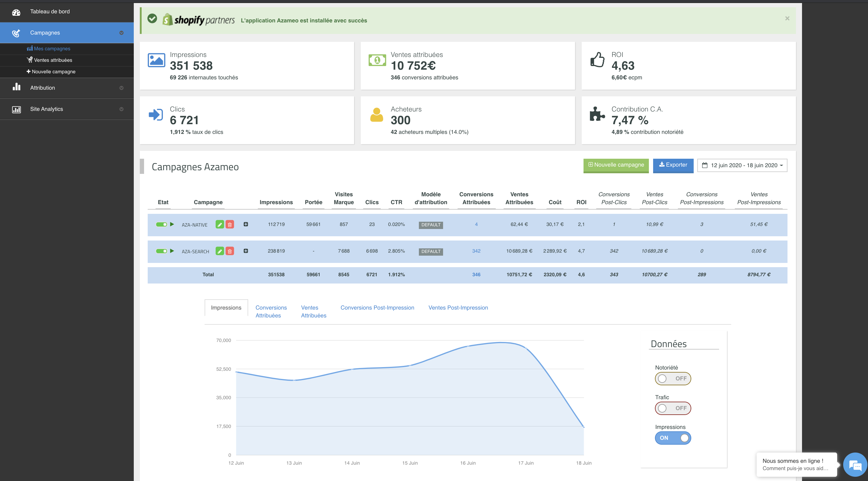Delete the AZA-SEARCH campaign with trash icon
The image size is (868, 481).
230,251
